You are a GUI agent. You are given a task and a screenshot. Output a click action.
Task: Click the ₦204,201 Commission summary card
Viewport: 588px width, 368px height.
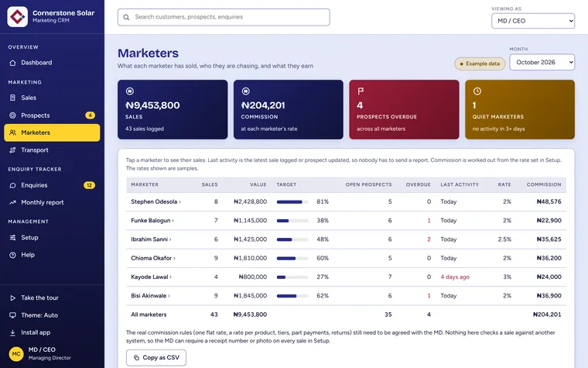pos(289,109)
